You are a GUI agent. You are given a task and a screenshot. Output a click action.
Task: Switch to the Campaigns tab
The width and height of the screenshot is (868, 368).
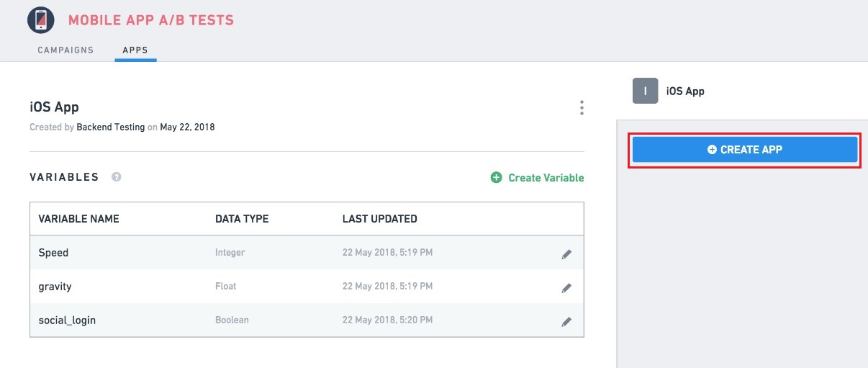(x=65, y=50)
